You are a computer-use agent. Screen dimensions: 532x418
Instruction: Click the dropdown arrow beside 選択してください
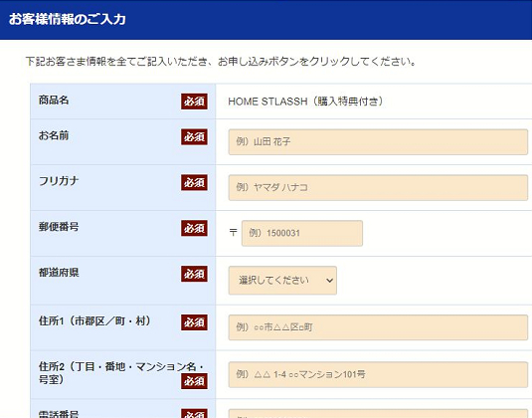point(329,281)
